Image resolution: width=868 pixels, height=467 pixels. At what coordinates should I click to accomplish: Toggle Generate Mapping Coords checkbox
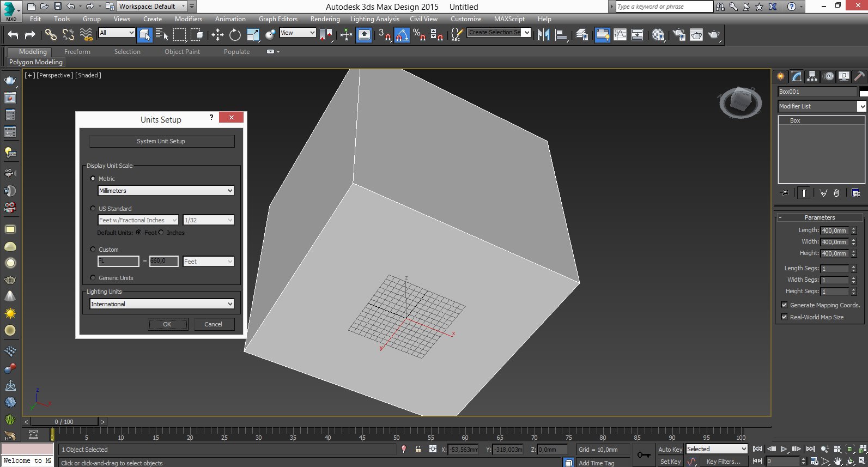click(x=784, y=305)
